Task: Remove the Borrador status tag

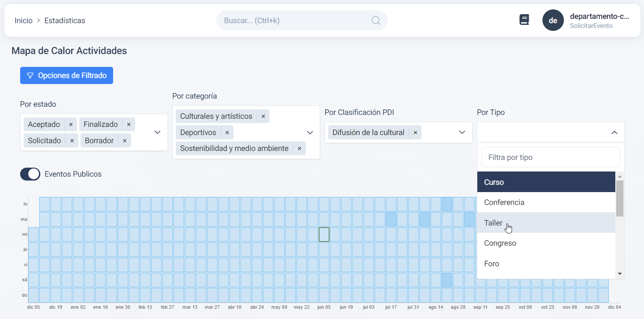Action: (x=125, y=141)
